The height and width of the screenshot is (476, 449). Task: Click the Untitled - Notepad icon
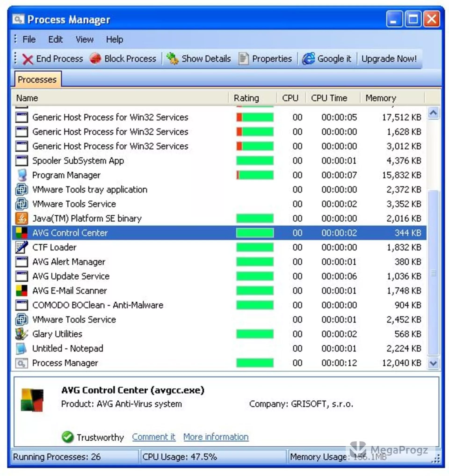22,348
